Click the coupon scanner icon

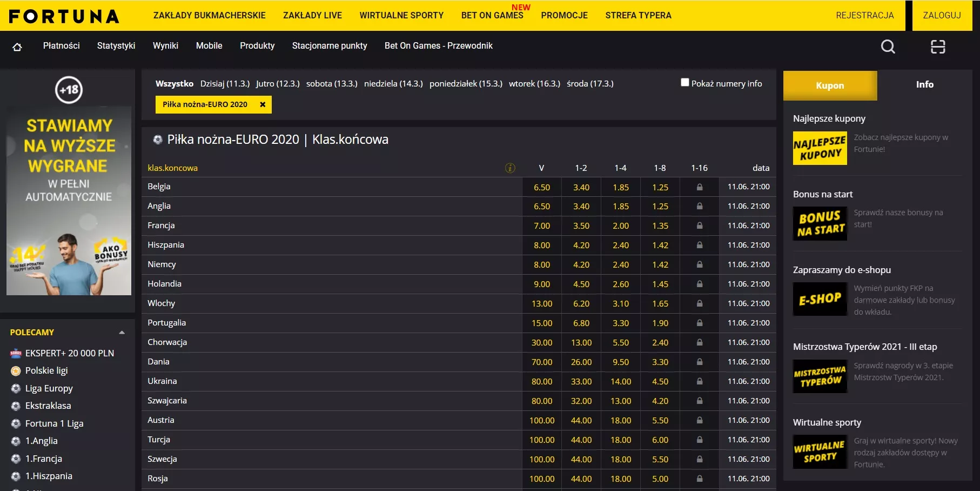(x=938, y=47)
